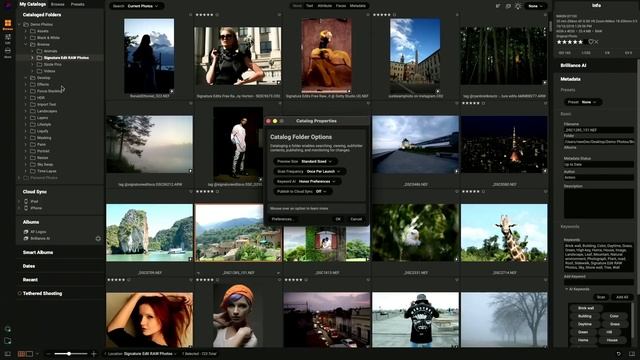The image size is (640, 360).
Task: Select the Faces filter tab
Action: point(341,6)
